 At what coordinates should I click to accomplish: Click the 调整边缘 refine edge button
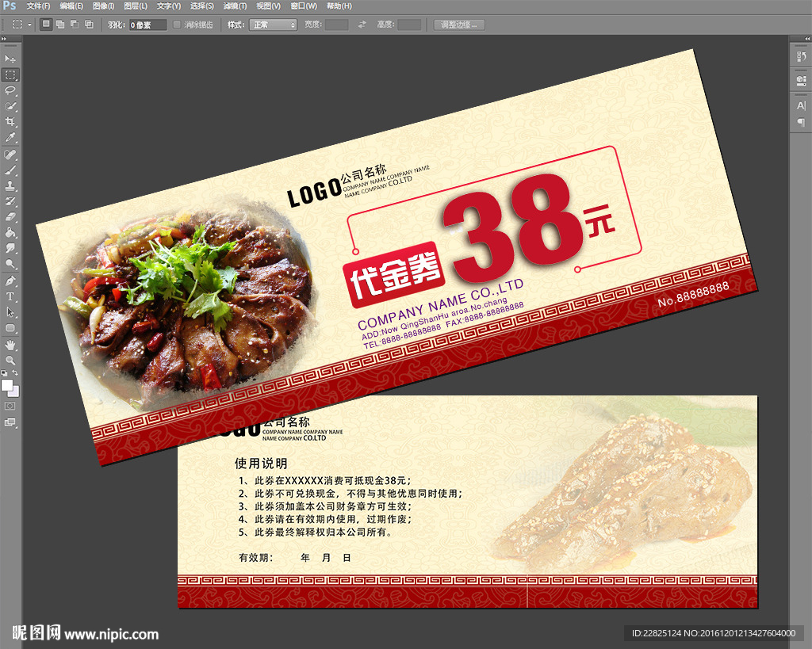point(459,25)
